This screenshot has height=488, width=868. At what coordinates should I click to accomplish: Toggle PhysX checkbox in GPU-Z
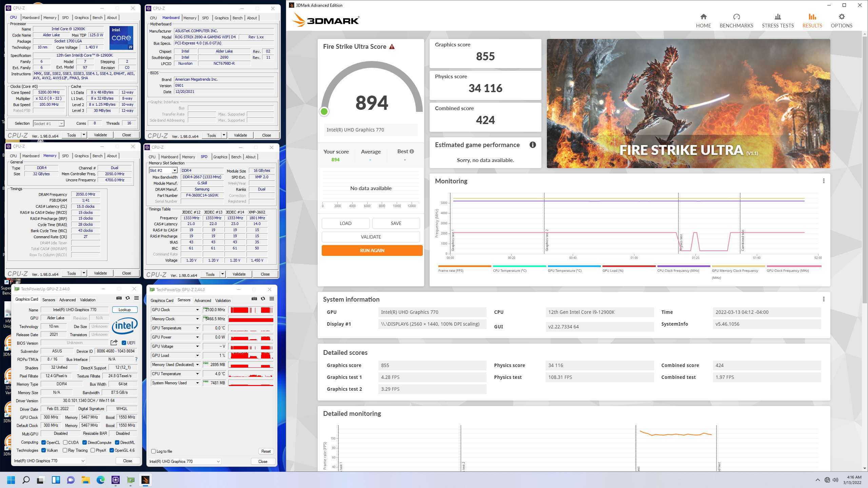pos(93,450)
